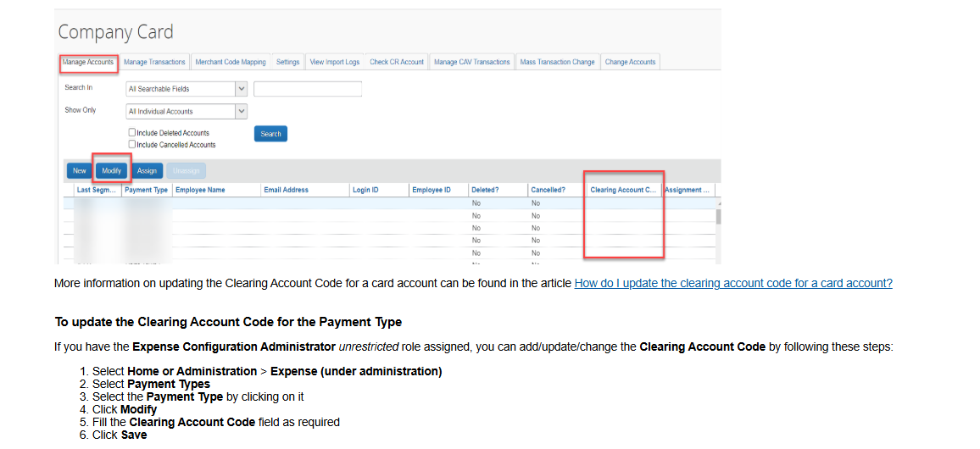Click the Modify button
The width and height of the screenshot is (980, 449).
[112, 171]
